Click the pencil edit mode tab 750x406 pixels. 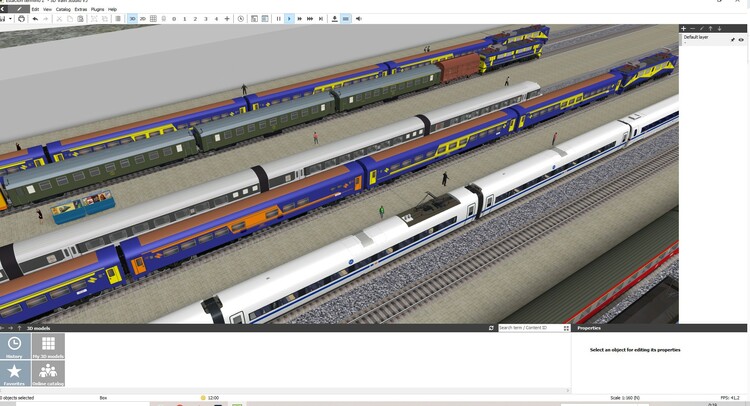pyautogui.click(x=19, y=9)
